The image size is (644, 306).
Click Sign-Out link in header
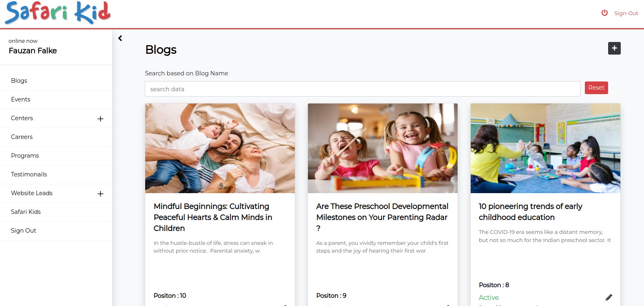coord(626,13)
